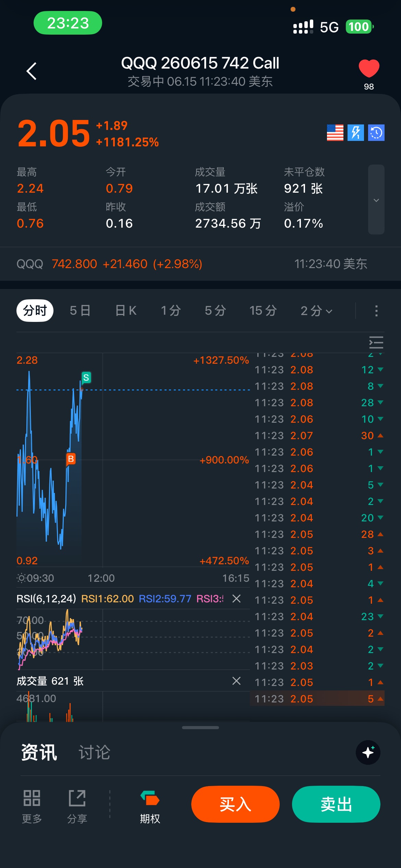Image resolution: width=401 pixels, height=868 pixels.
Task: Tap the green 23:23 status bar time pill
Action: click(68, 23)
